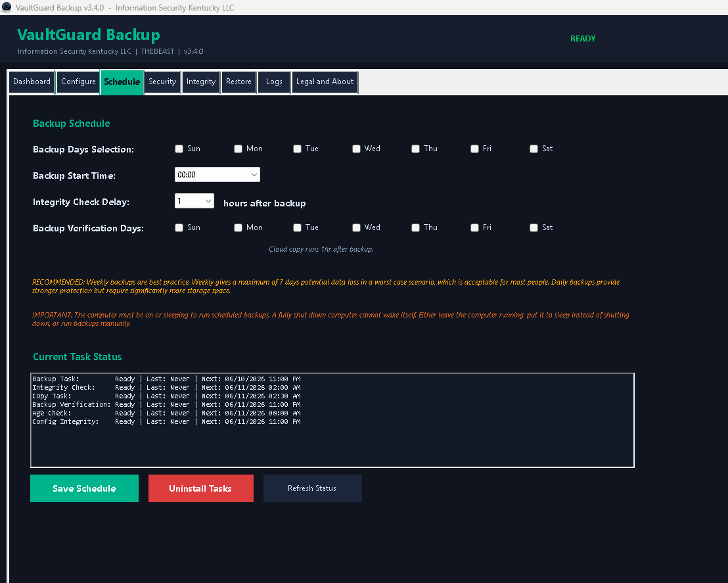Click the Backup Verification status row

coord(166,405)
